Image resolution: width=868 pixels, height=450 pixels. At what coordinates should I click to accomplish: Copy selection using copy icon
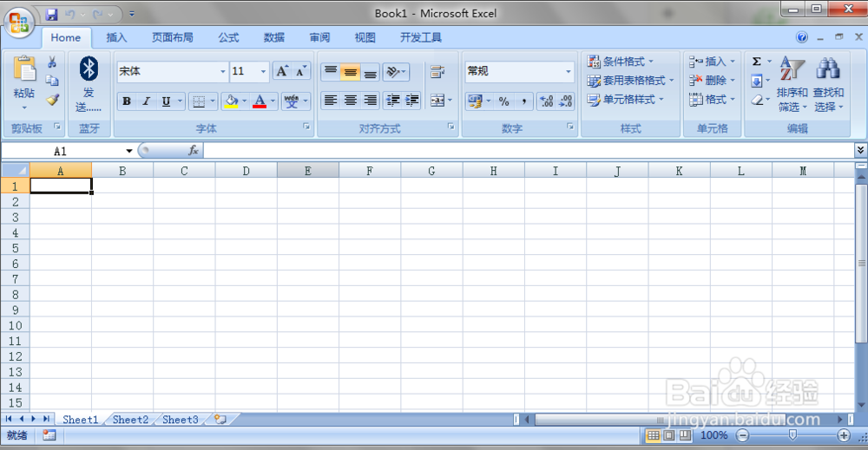coord(52,81)
